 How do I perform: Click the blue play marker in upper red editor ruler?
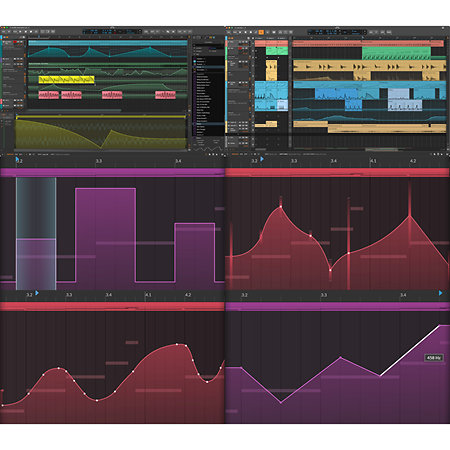(262, 159)
